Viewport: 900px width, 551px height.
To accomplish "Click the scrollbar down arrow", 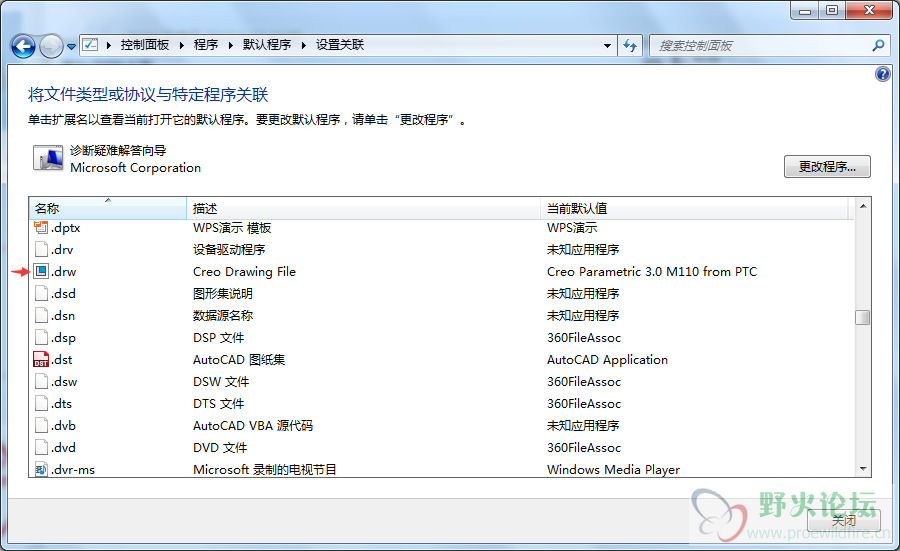I will click(x=863, y=469).
